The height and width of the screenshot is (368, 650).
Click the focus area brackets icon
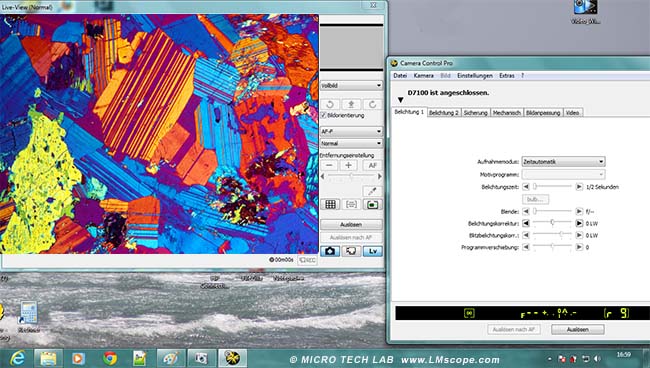[351, 204]
